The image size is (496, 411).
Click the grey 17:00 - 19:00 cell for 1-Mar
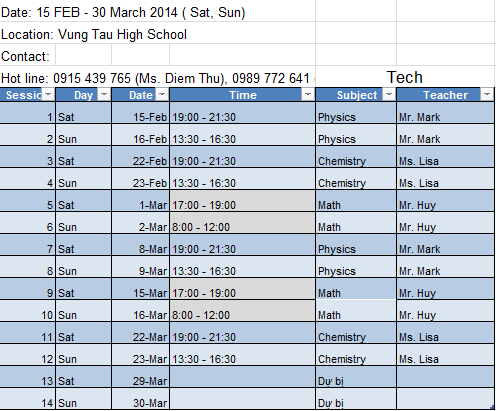[242, 201]
